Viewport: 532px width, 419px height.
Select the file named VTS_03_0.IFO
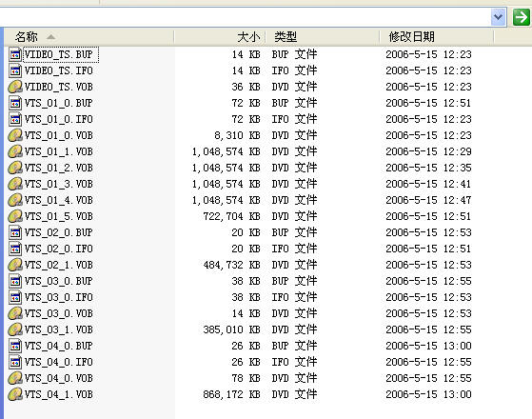click(x=59, y=297)
